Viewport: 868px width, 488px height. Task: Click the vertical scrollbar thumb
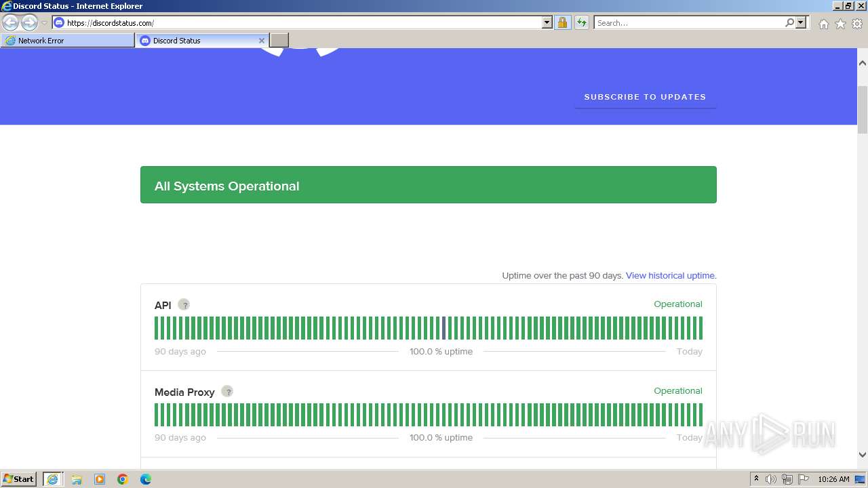863,109
